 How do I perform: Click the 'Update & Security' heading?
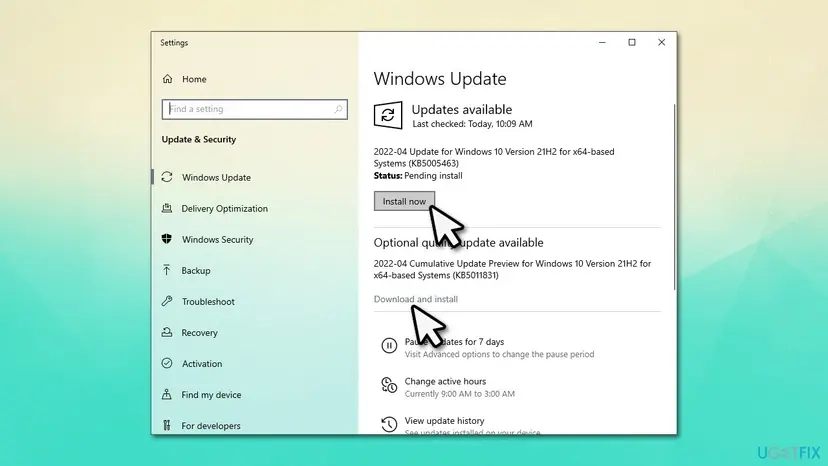(199, 139)
